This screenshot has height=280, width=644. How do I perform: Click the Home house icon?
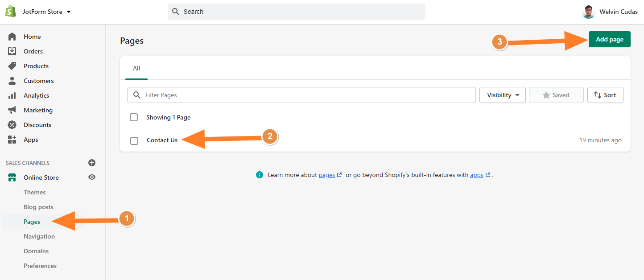[x=12, y=37]
